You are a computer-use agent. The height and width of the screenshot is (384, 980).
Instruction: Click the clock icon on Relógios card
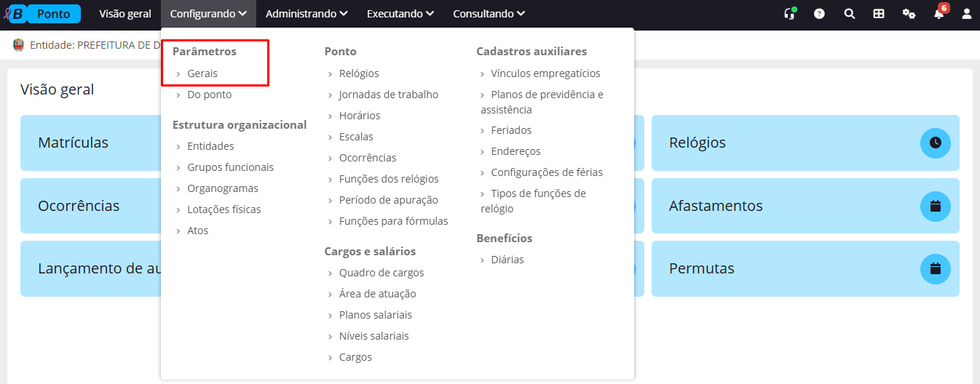[x=936, y=143]
